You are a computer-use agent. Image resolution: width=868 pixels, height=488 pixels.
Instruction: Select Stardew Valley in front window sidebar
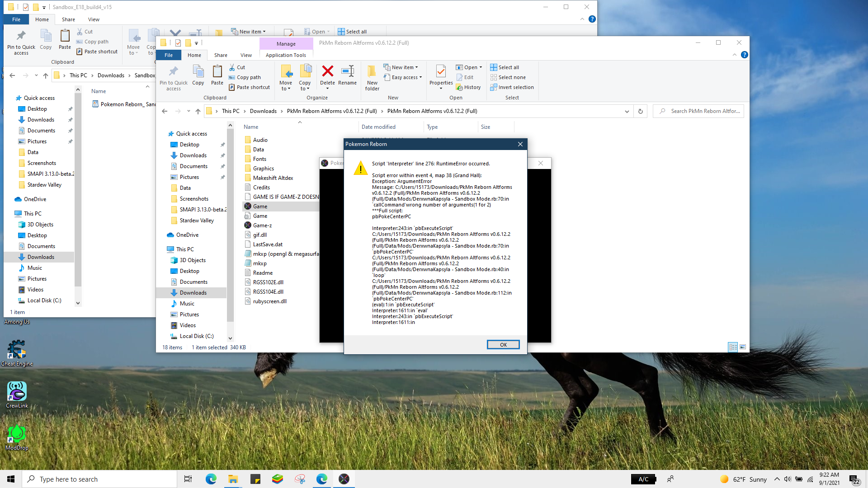(197, 221)
